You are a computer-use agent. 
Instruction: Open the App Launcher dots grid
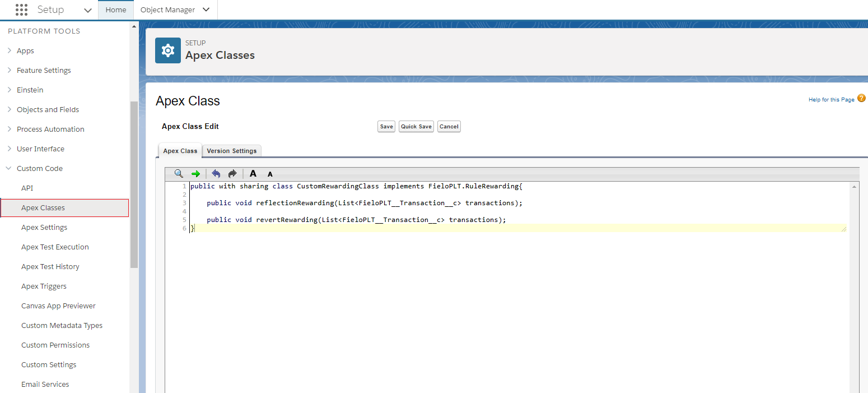(x=21, y=10)
